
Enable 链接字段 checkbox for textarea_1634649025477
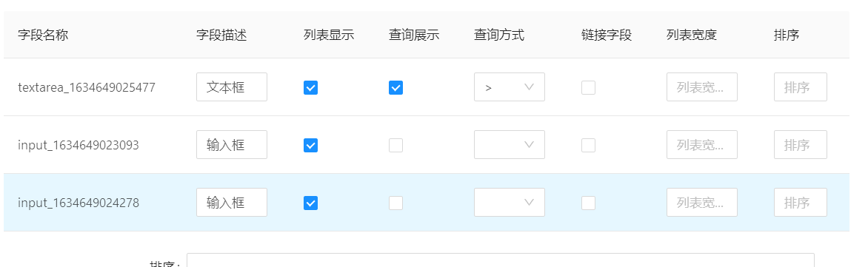pyautogui.click(x=589, y=87)
